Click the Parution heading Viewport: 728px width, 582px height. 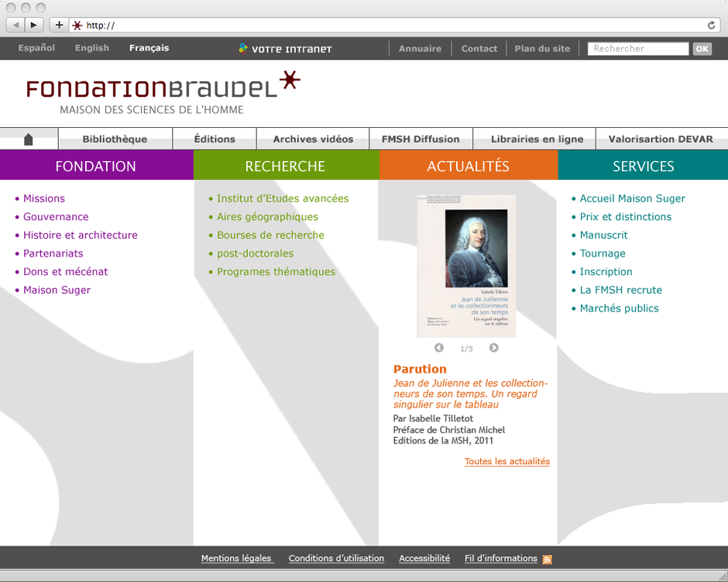[420, 369]
